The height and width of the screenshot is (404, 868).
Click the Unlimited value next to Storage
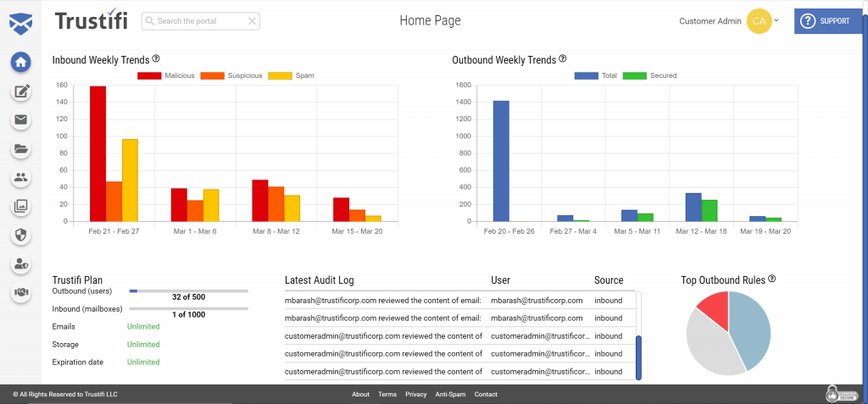[x=143, y=344]
